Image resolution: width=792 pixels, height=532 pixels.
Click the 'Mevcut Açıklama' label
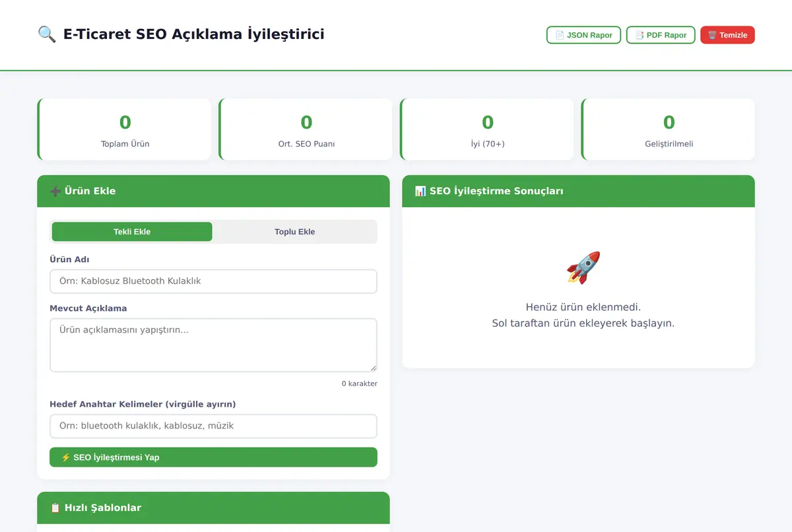pyautogui.click(x=88, y=308)
